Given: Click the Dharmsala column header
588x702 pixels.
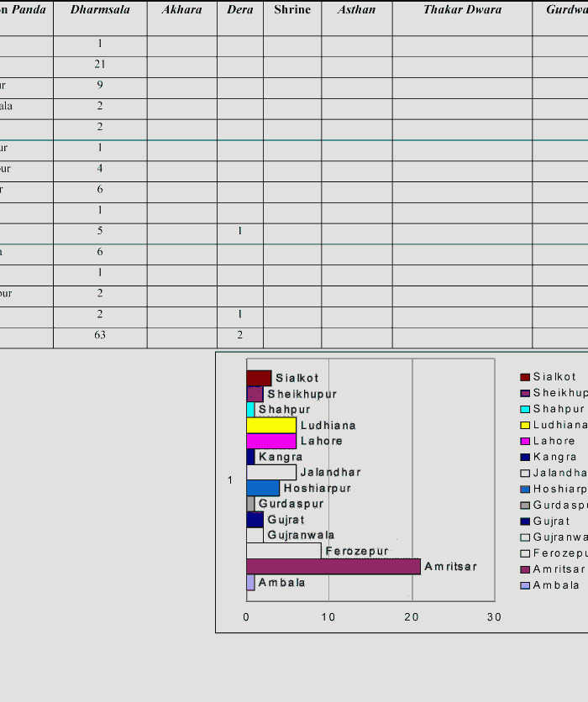Looking at the screenshot, I should (x=100, y=10).
